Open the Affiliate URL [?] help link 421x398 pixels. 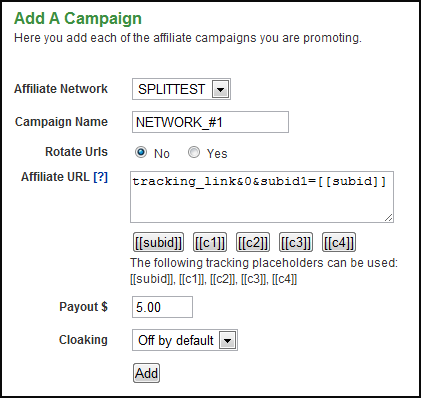coord(101,176)
